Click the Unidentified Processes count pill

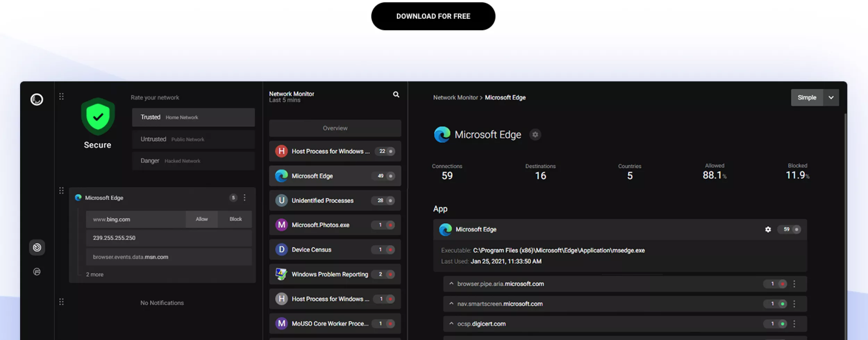tap(380, 201)
